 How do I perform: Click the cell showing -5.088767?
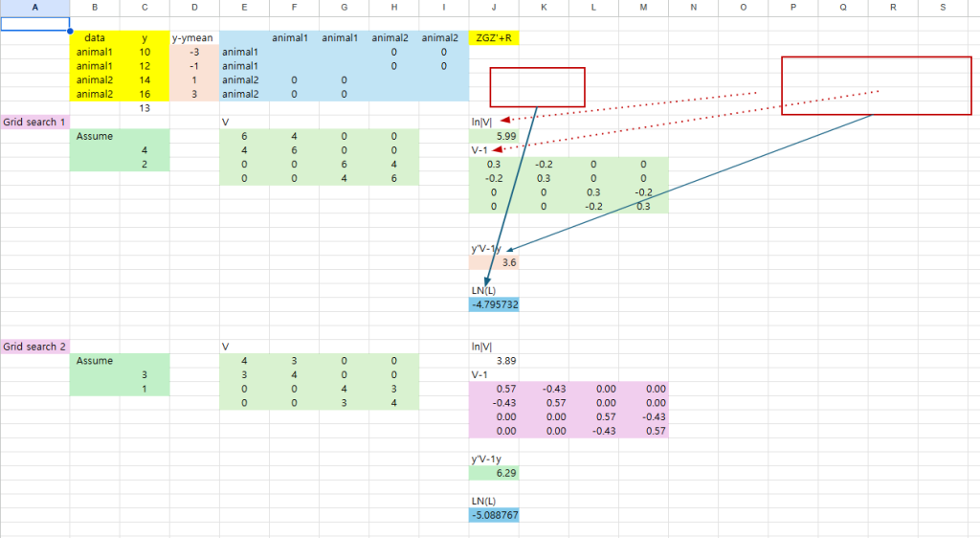(494, 515)
